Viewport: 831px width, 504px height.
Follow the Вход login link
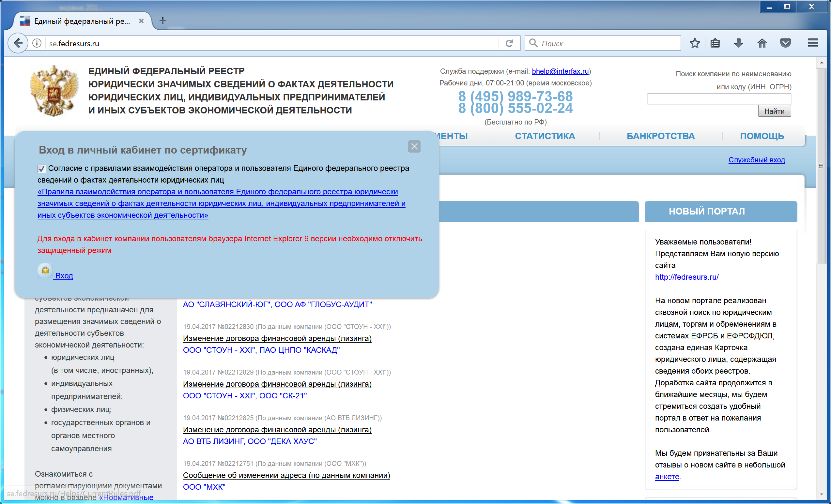point(64,275)
